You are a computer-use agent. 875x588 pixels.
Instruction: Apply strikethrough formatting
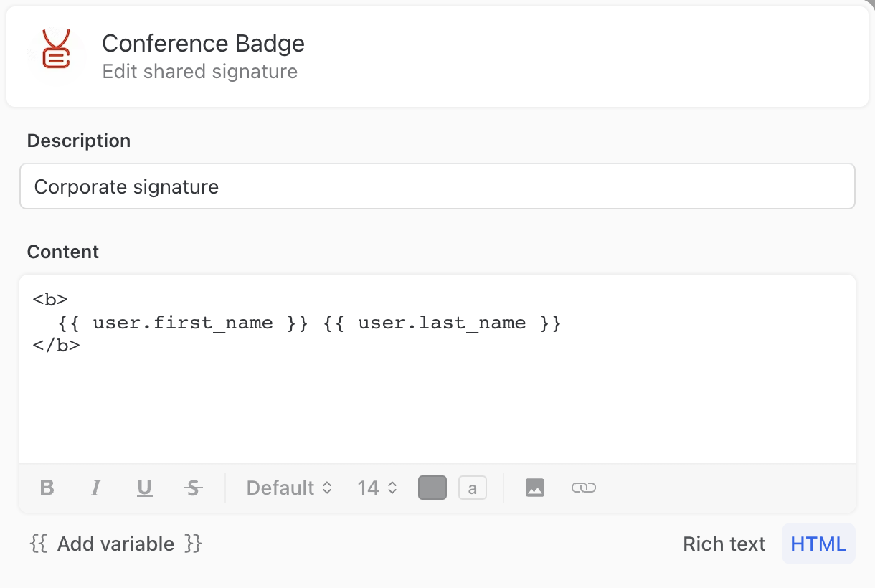point(192,488)
